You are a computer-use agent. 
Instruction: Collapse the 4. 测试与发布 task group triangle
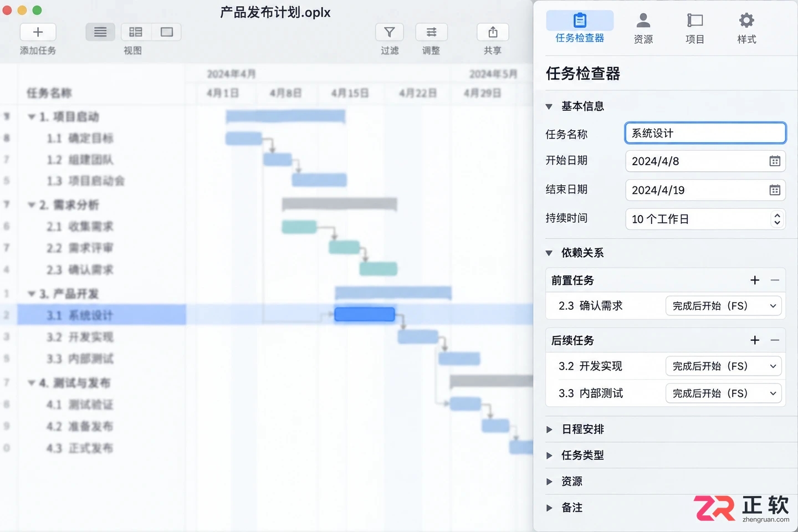(x=32, y=383)
